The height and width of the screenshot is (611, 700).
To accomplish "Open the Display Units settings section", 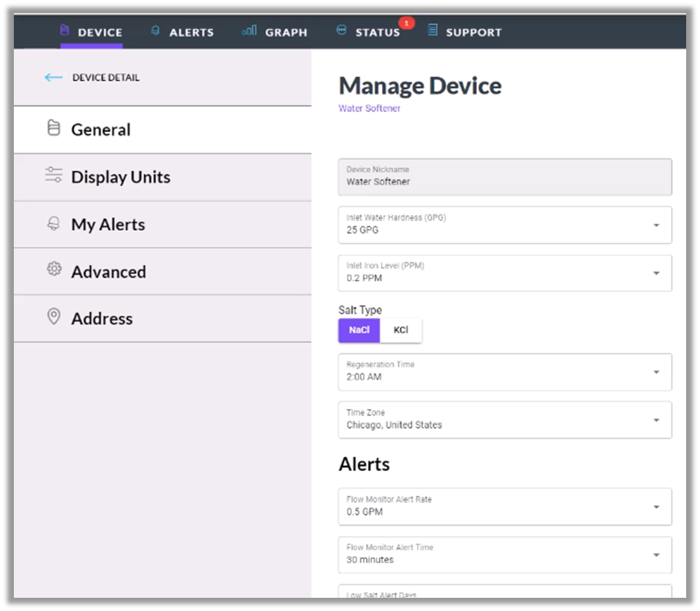I will (x=121, y=177).
